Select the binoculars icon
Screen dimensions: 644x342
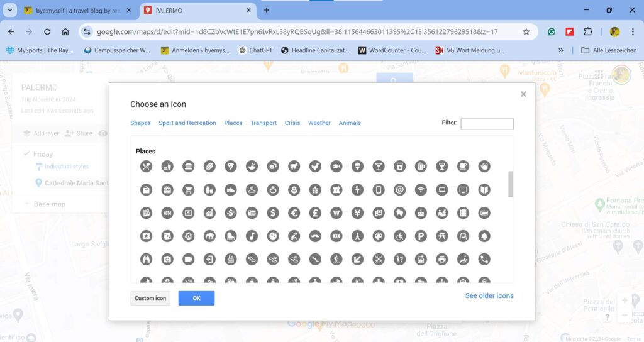(x=146, y=259)
